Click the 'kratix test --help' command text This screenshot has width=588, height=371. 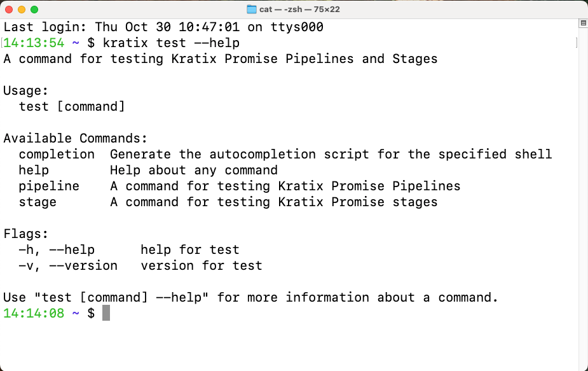tap(171, 43)
